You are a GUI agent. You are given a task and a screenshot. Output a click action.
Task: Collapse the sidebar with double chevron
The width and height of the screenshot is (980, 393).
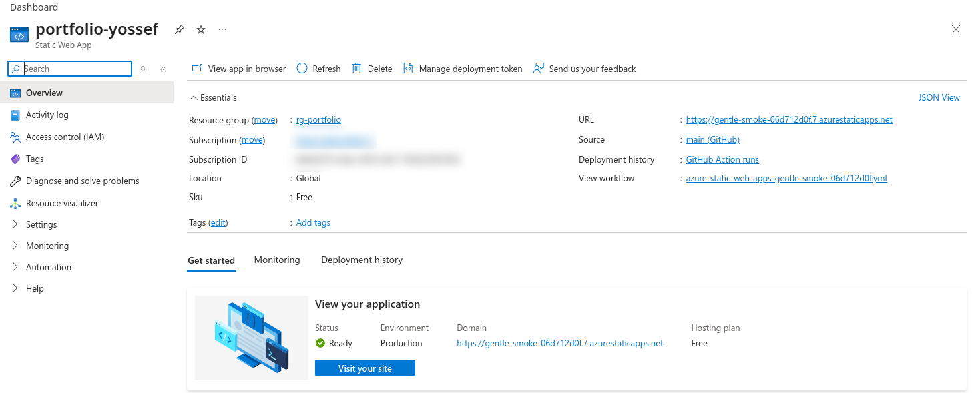(x=163, y=69)
